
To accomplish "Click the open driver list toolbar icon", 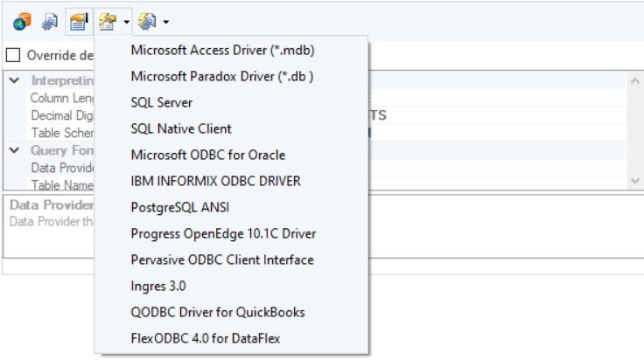I will (x=108, y=20).
